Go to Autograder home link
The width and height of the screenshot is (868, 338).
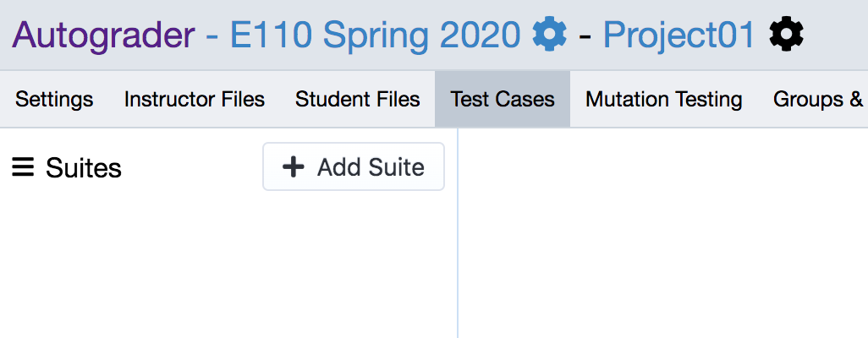click(103, 35)
